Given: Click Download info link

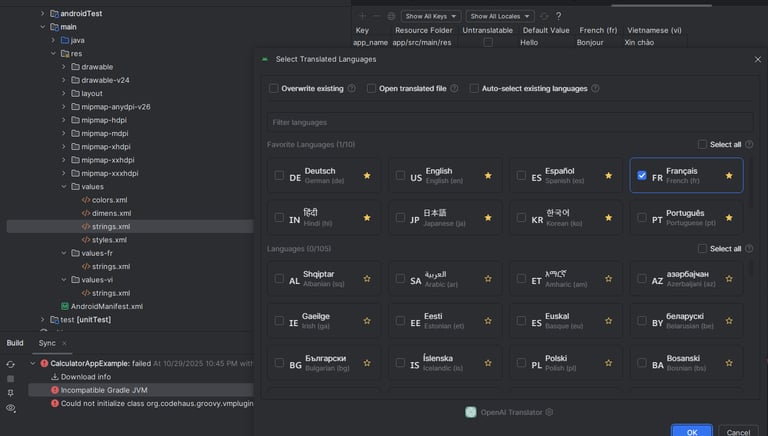Looking at the screenshot, I should 86,377.
